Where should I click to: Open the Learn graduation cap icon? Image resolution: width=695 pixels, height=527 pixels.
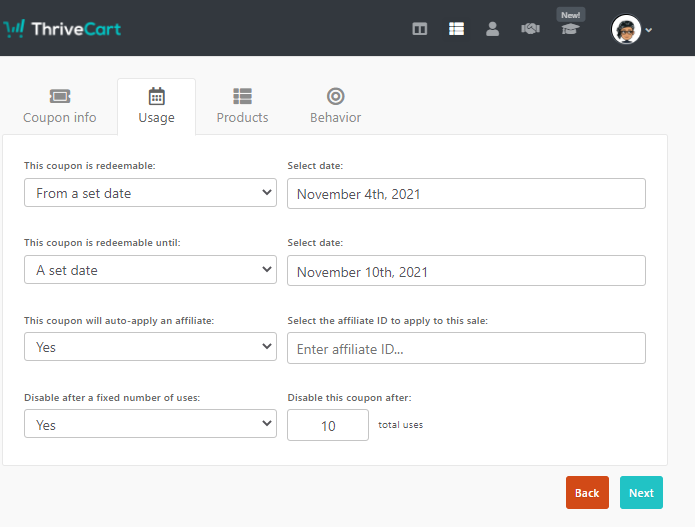tap(570, 30)
